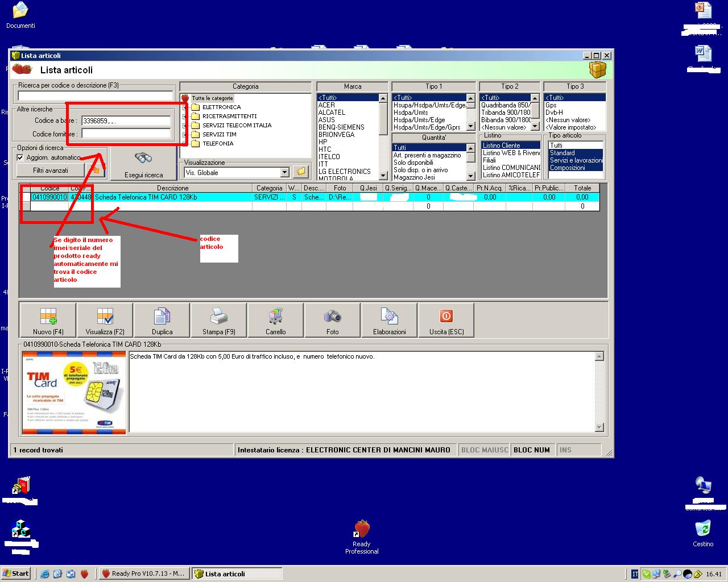This screenshot has width=728, height=582.
Task: Toggle the Aggiorn. automatico checkbox
Action: 20,157
